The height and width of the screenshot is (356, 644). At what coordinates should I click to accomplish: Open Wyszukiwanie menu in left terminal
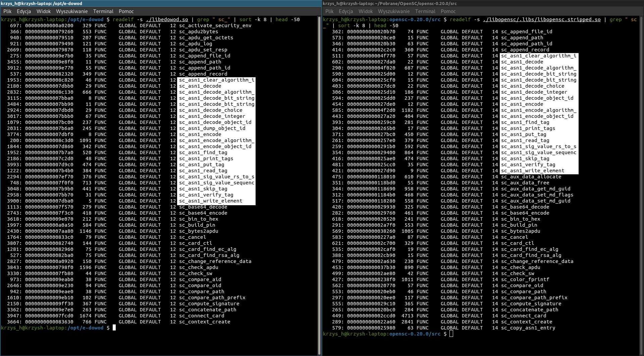click(x=72, y=11)
